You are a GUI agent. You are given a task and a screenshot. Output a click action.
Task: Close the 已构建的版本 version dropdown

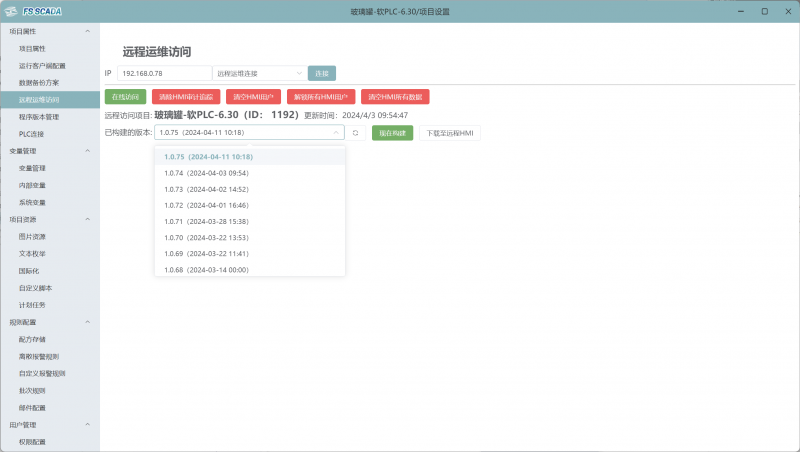click(335, 132)
